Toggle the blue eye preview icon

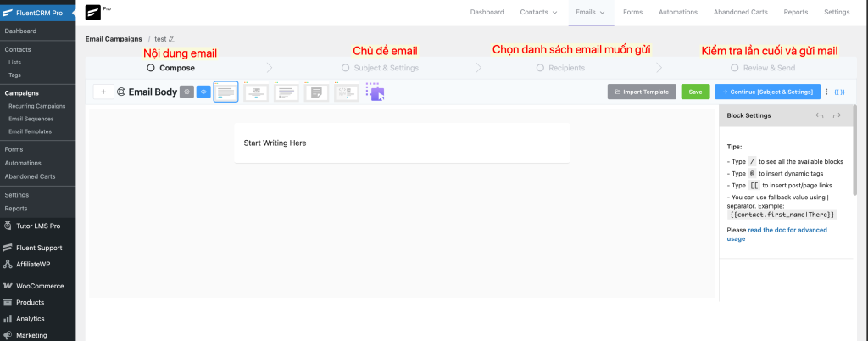(203, 92)
